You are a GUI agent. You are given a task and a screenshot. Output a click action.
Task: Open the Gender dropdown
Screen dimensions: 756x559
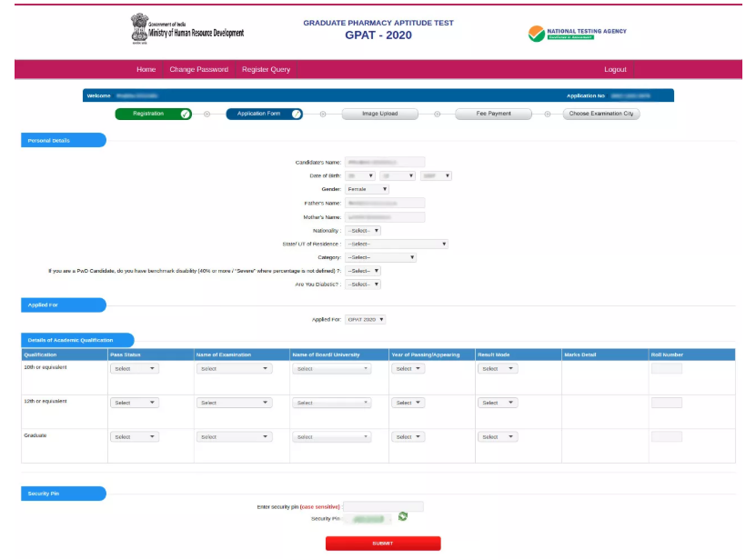tap(368, 189)
